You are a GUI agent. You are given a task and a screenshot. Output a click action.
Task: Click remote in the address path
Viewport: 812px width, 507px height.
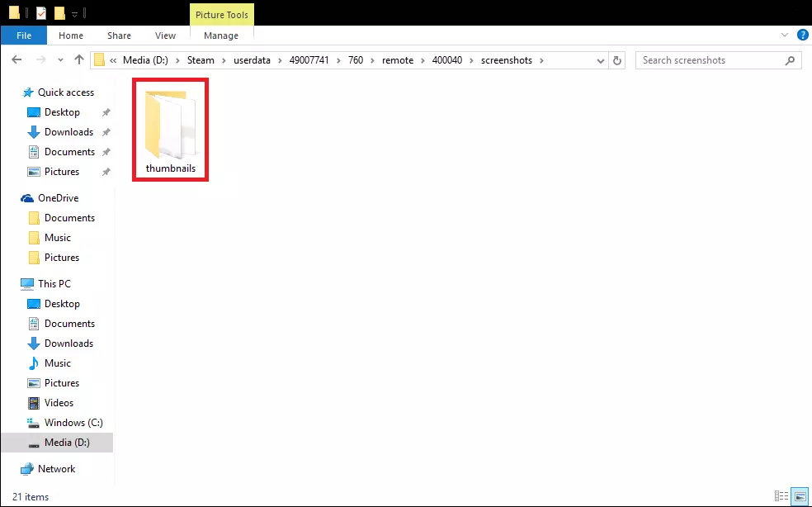point(398,60)
